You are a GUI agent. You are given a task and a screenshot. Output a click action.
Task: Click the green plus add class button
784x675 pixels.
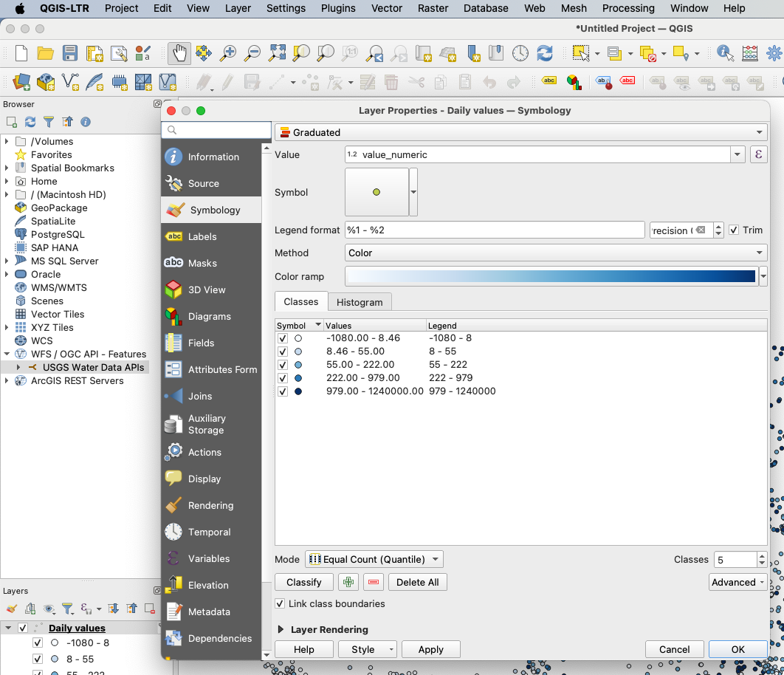(x=348, y=582)
